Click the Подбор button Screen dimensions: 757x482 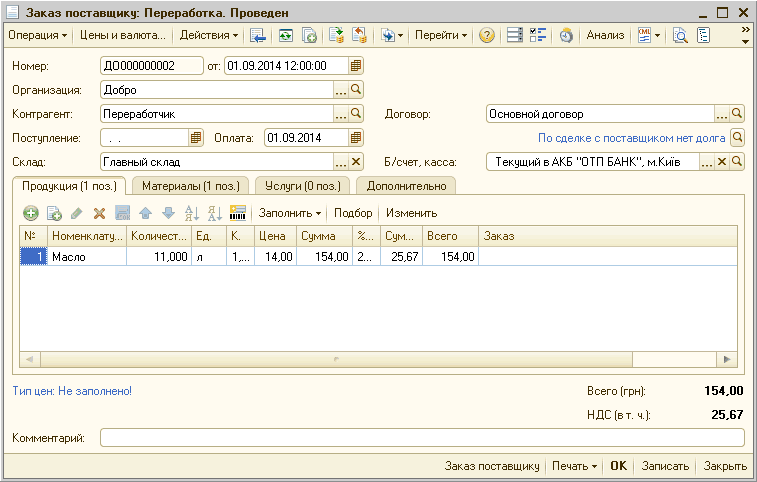coord(353,213)
